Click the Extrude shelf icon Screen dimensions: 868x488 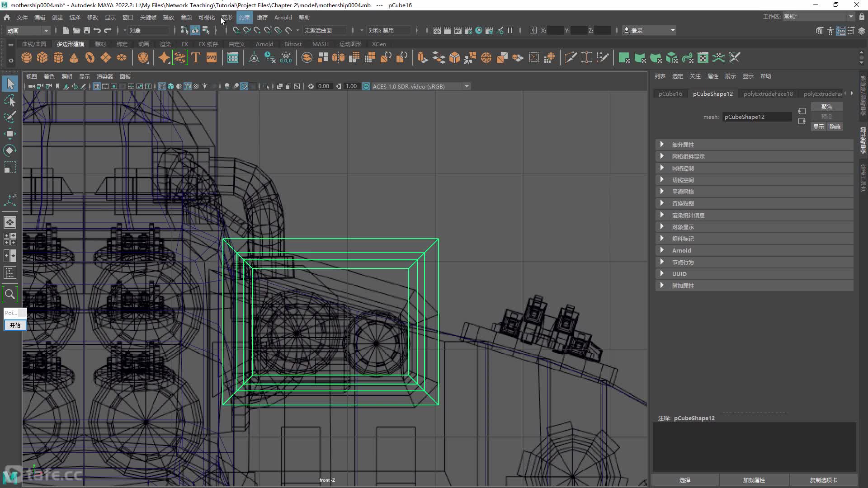coord(423,58)
